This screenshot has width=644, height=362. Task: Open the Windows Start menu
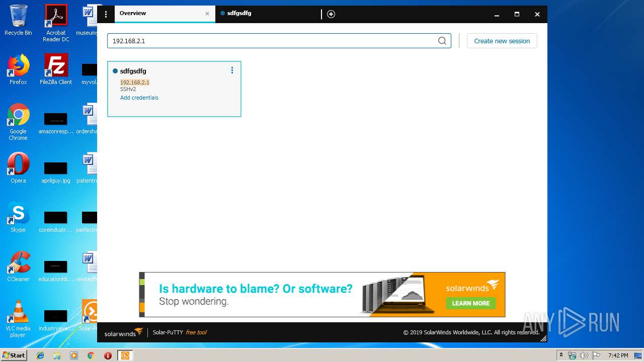coord(14,355)
